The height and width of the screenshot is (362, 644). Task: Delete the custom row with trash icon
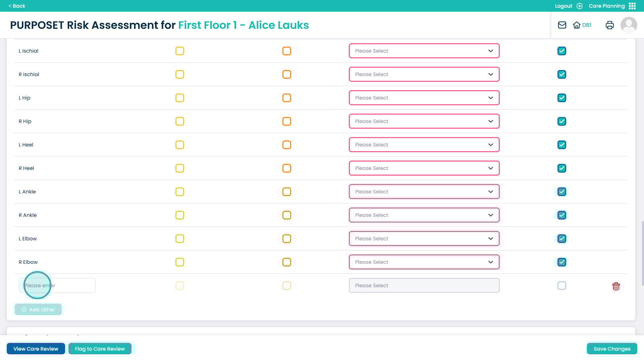[616, 286]
